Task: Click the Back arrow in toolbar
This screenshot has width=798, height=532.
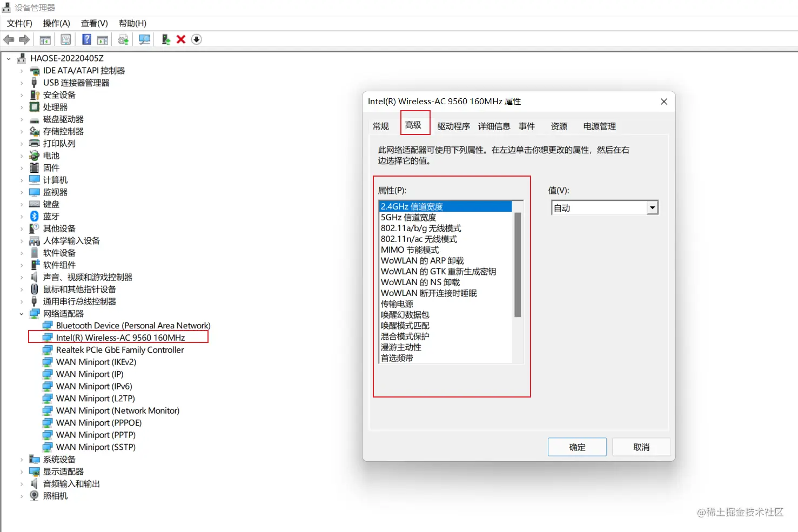Action: 9,39
